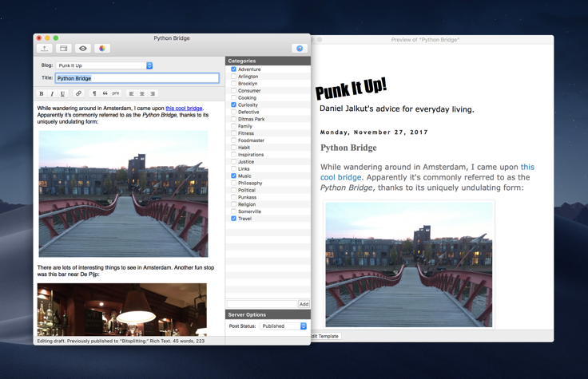Center align text in the editor
This screenshot has height=379, width=588.
pyautogui.click(x=142, y=93)
